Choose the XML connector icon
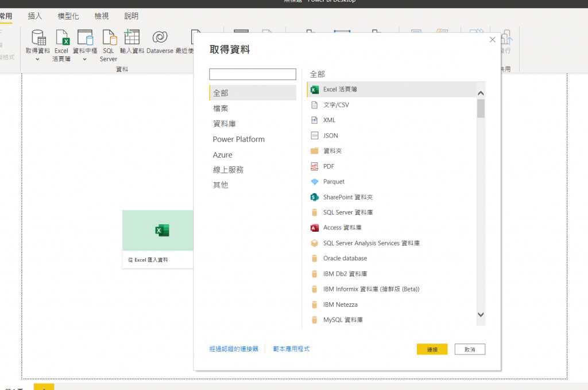 click(315, 120)
